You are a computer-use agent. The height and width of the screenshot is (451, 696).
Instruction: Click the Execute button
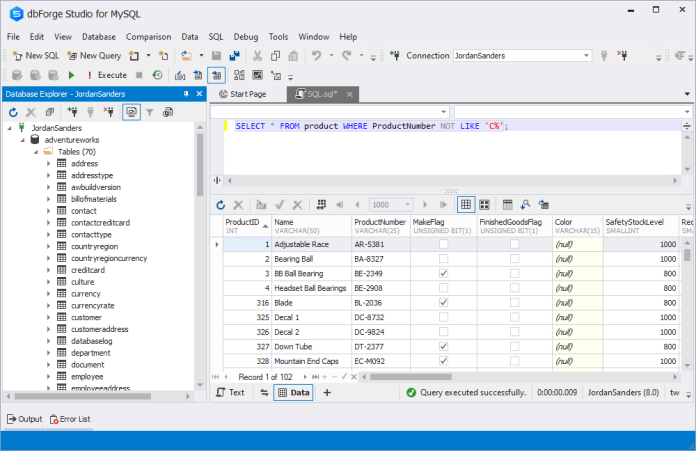pyautogui.click(x=106, y=75)
